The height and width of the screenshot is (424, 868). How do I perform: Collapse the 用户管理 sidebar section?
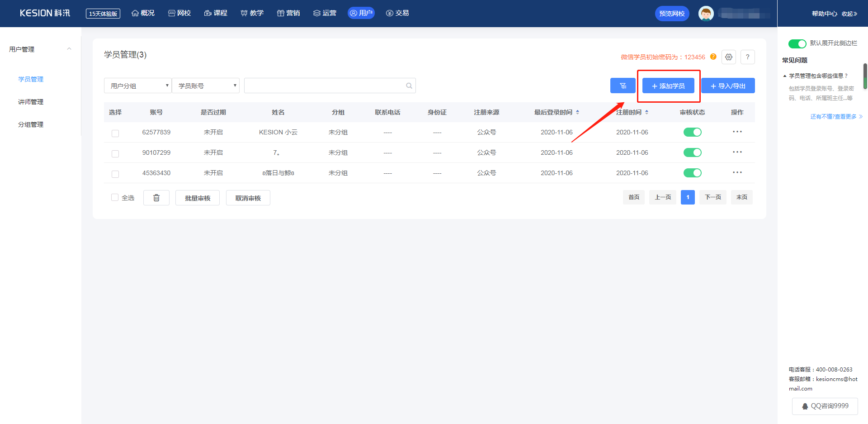[69, 49]
